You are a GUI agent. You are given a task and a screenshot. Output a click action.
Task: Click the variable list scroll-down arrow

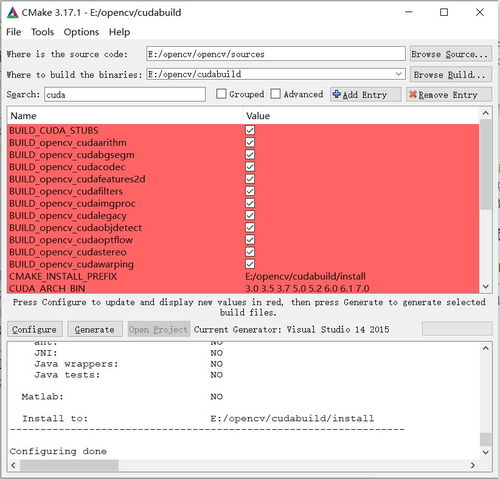[486, 287]
